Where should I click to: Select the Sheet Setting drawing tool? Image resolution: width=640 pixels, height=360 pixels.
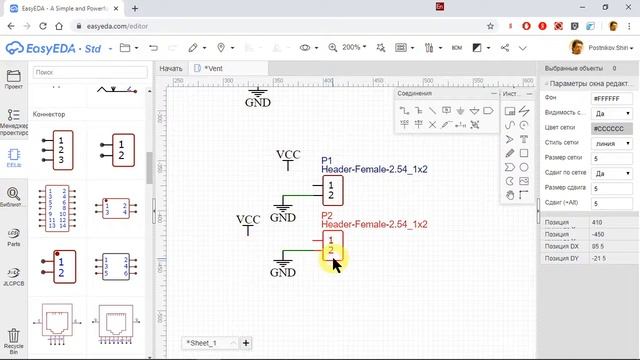click(510, 111)
